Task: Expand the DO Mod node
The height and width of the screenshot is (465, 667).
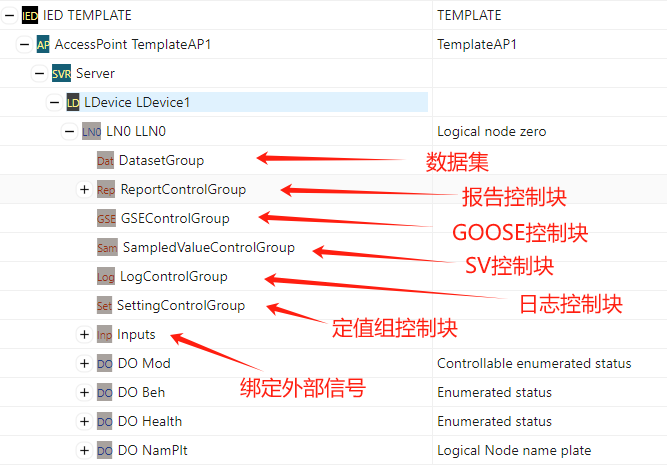Action: point(84,363)
